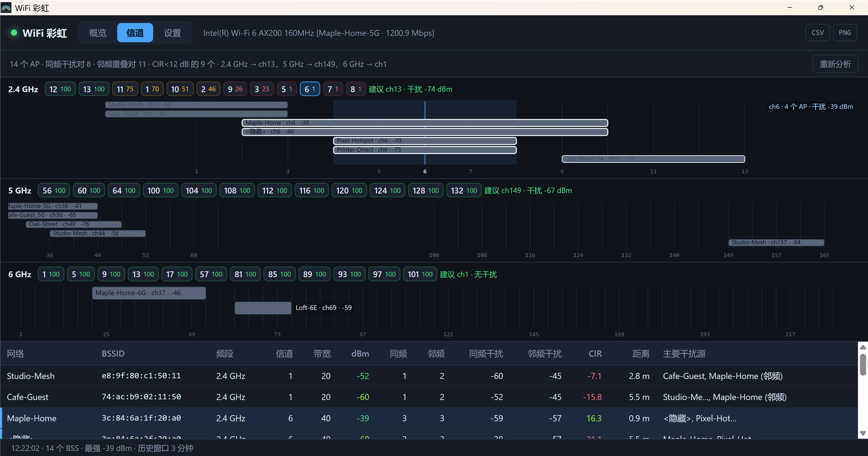Switch to the 概览 tab
868x456 pixels.
pyautogui.click(x=98, y=33)
